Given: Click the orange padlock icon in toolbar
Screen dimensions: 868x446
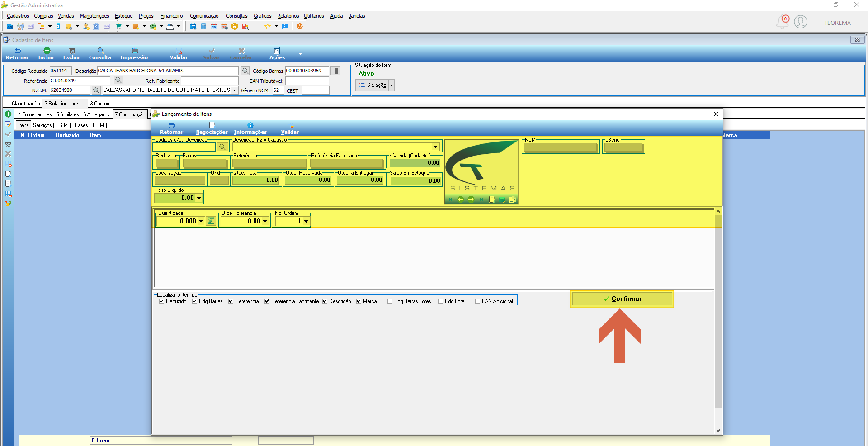Looking at the screenshot, I should 235,26.
